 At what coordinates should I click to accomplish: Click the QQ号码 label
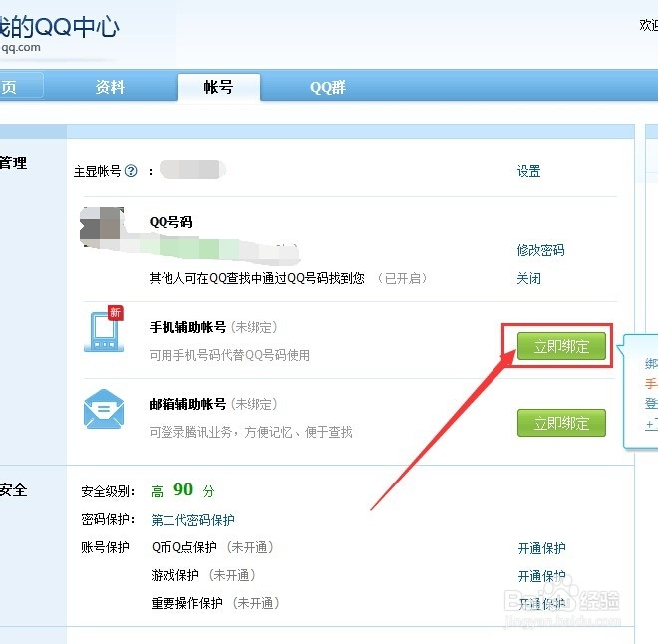tap(170, 222)
